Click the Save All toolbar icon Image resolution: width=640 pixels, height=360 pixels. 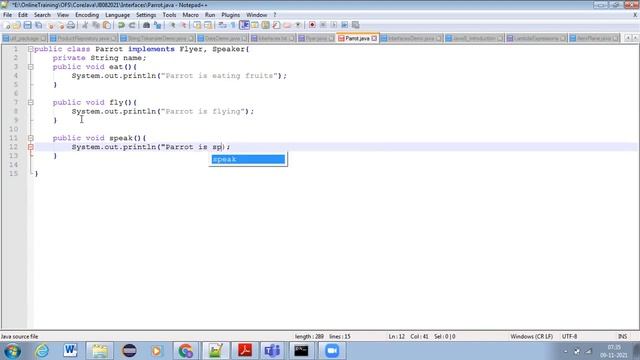pos(38,25)
